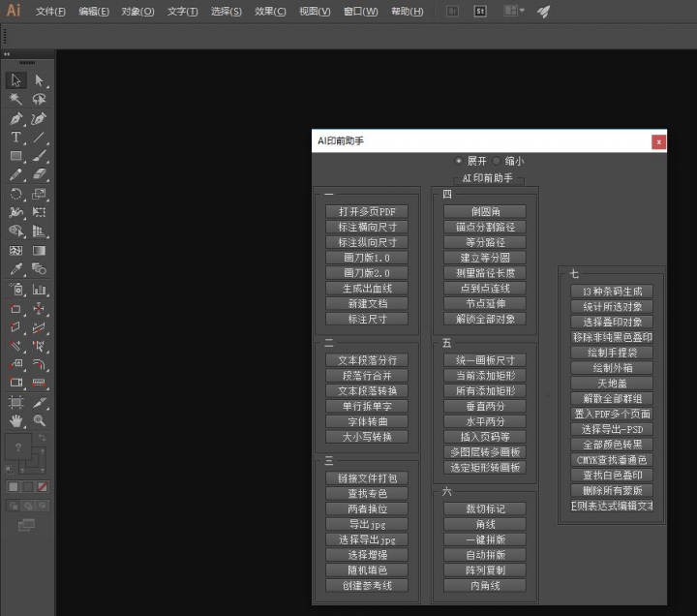The width and height of the screenshot is (697, 616).
Task: Open the 文件(F) menu
Action: [50, 12]
